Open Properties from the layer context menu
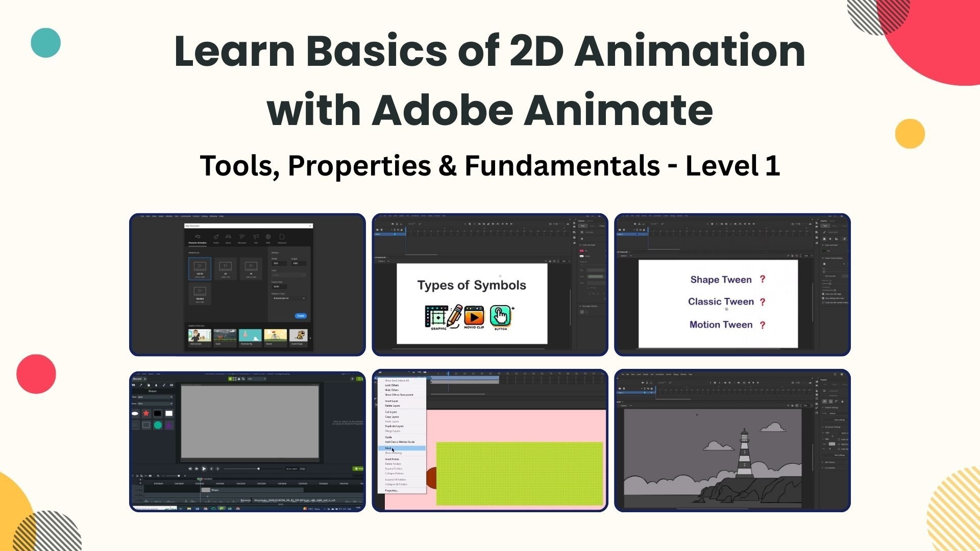This screenshot has height=551, width=980. 391,490
